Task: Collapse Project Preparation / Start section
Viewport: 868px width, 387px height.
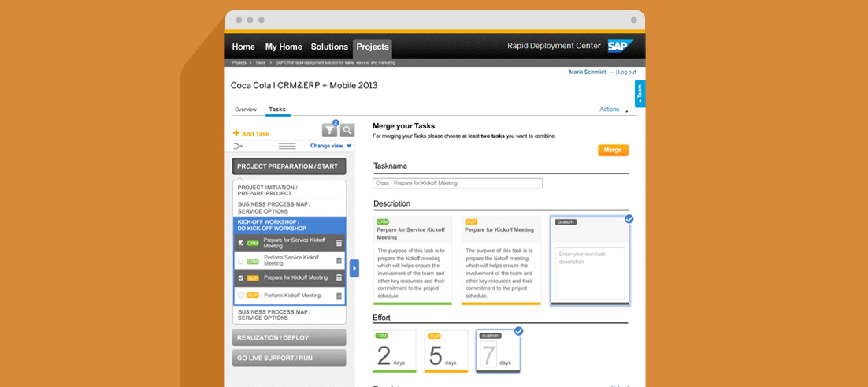Action: (289, 166)
